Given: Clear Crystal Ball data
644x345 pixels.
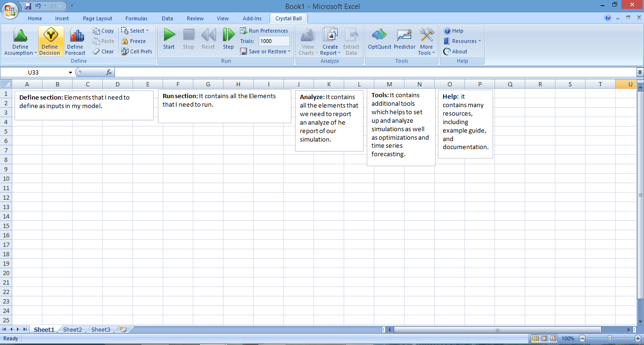Looking at the screenshot, I should (103, 51).
